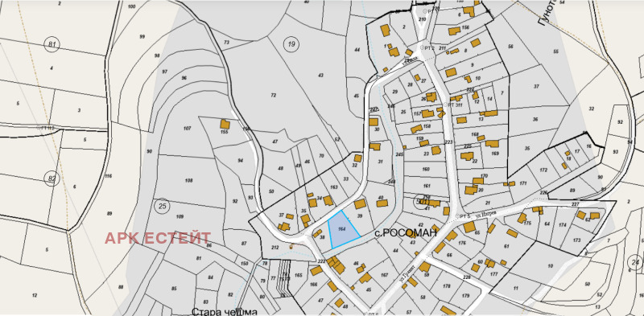Select parcel number 61
This screenshot has height=316, width=644.
point(506,246)
